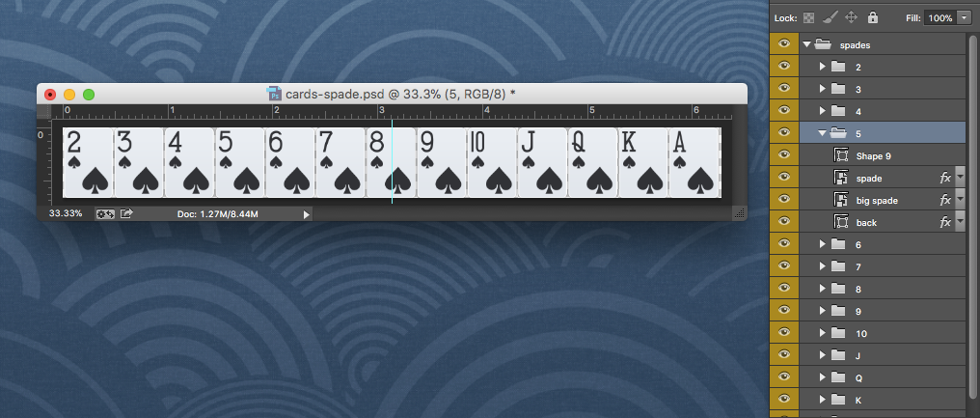Open the Doc status info arrow menu

(307, 214)
